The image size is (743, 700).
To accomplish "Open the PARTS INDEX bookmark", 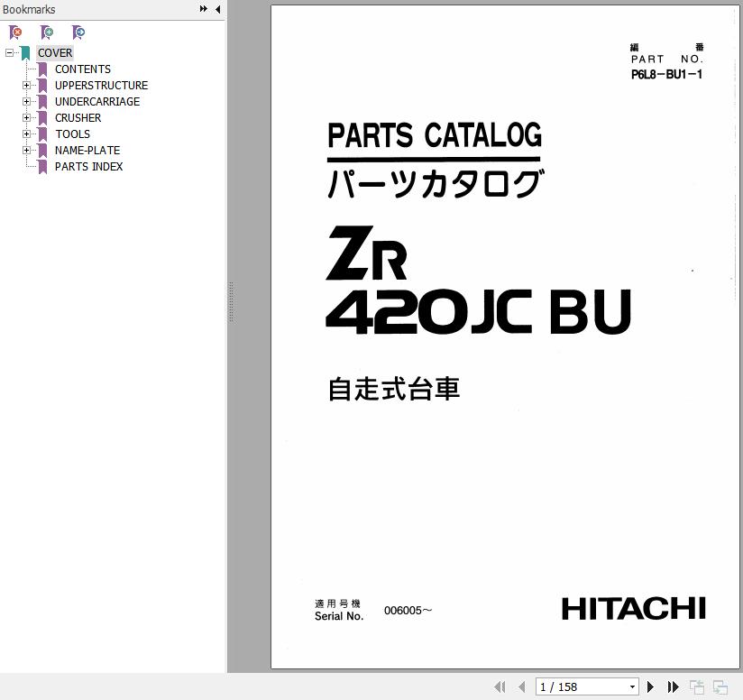I will tap(88, 166).
